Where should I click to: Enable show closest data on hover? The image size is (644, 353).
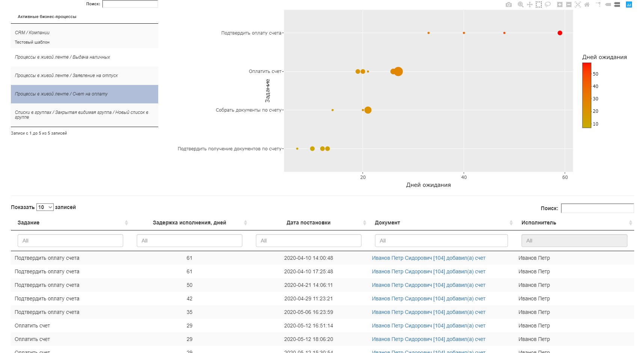(608, 5)
